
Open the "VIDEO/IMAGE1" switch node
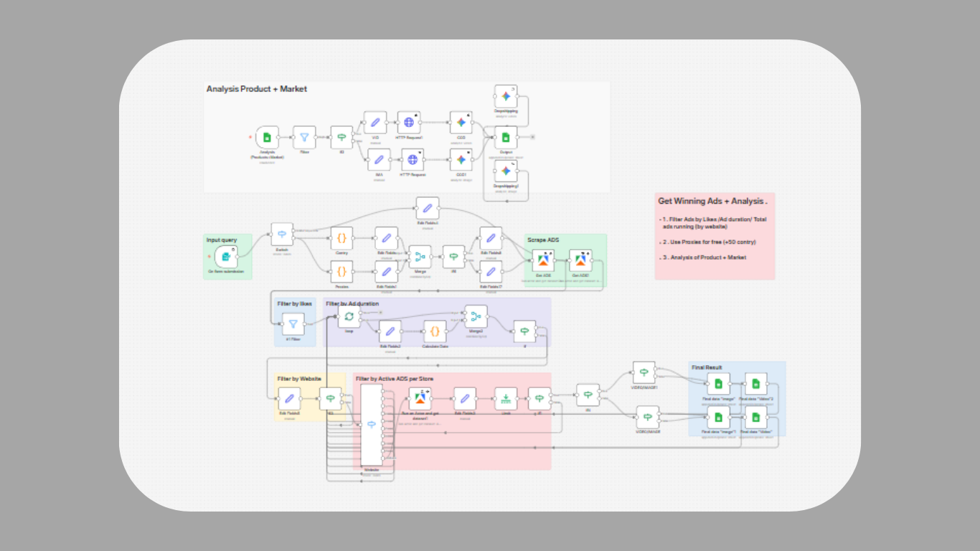click(x=643, y=373)
